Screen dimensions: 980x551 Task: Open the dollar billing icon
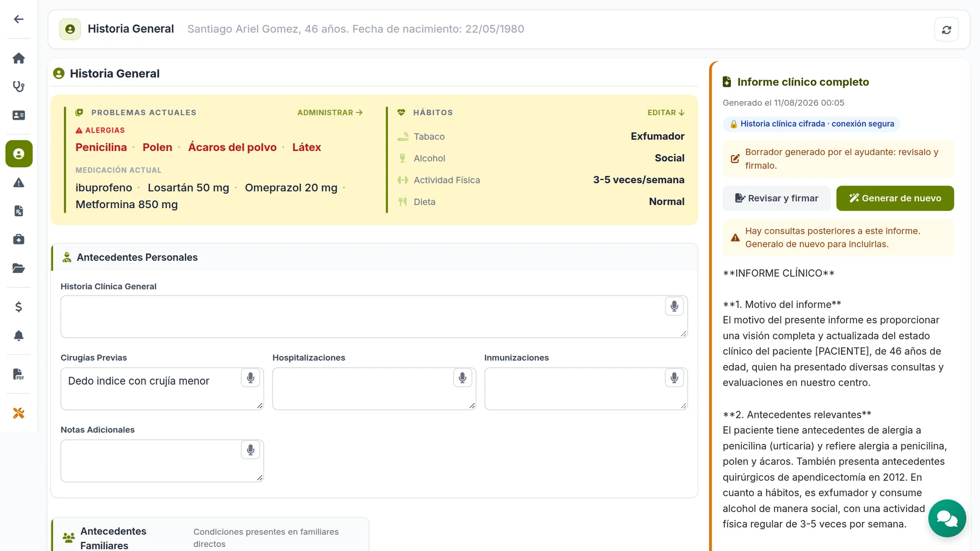click(x=19, y=307)
